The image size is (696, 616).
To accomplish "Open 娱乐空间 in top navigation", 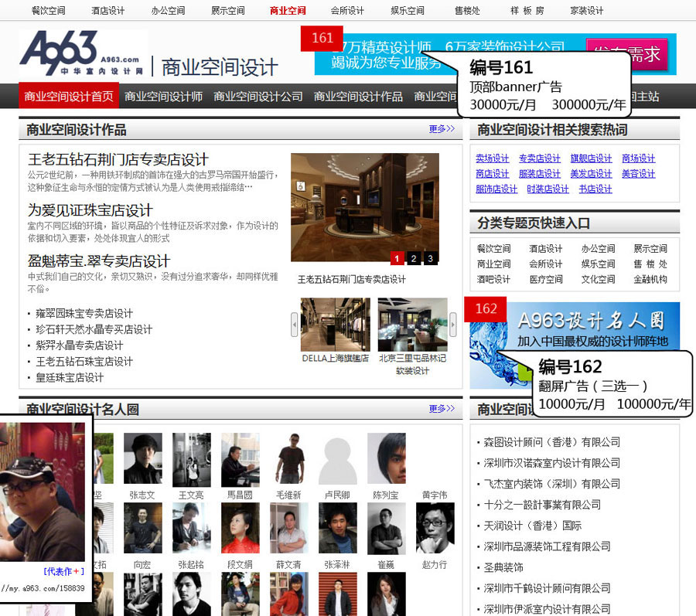I will (x=407, y=10).
